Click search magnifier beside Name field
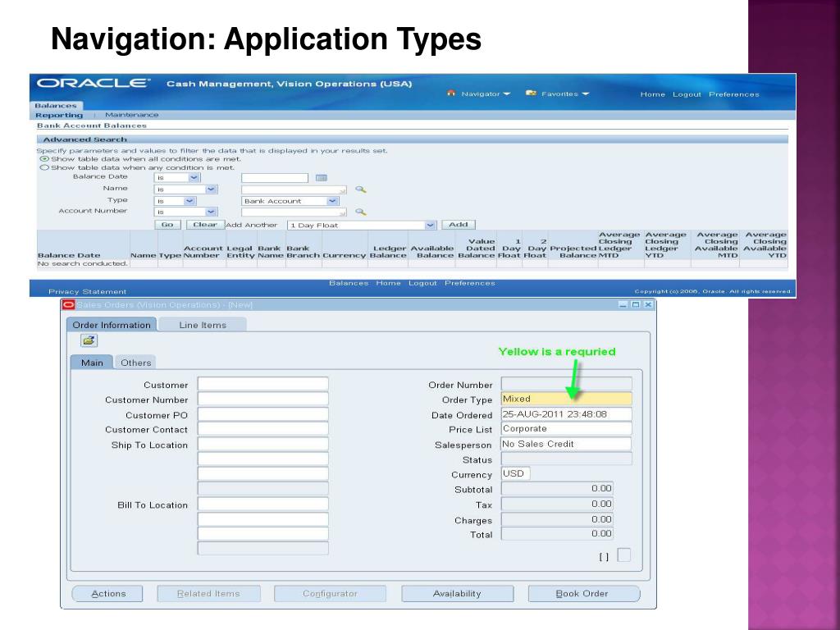The image size is (840, 630). tap(361, 189)
